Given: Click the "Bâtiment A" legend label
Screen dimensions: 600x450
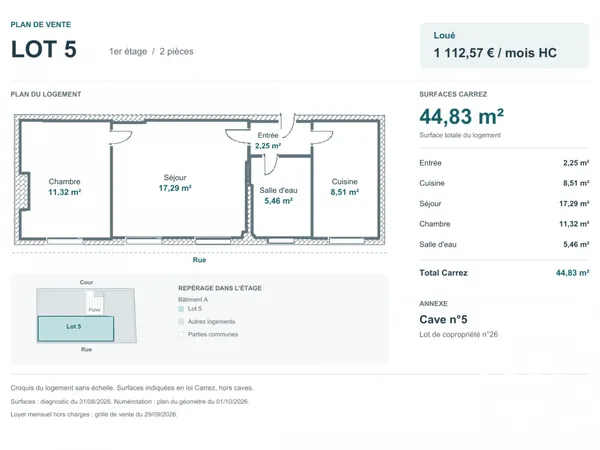Looking at the screenshot, I should click(x=193, y=300).
